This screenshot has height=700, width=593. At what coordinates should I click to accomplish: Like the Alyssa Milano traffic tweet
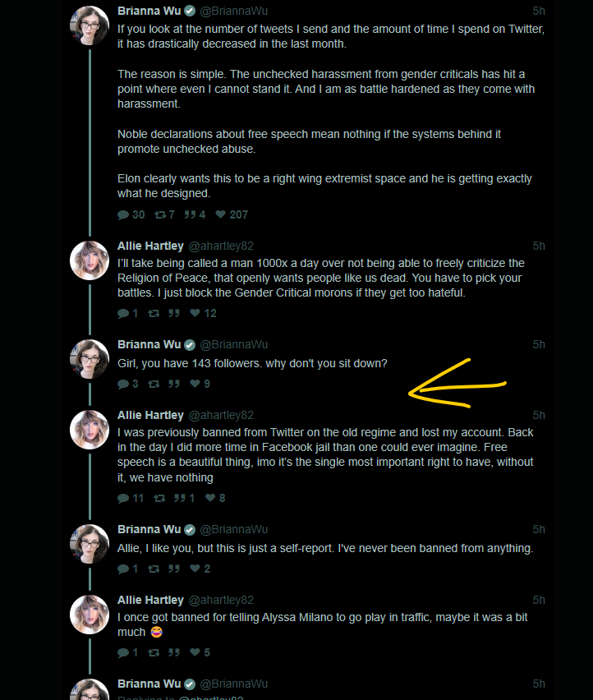[x=195, y=652]
